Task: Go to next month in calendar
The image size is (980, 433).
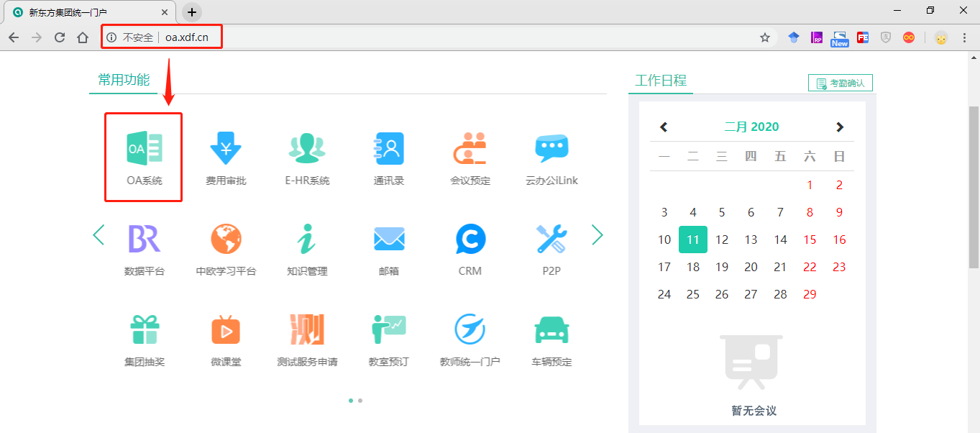Action: pos(839,127)
